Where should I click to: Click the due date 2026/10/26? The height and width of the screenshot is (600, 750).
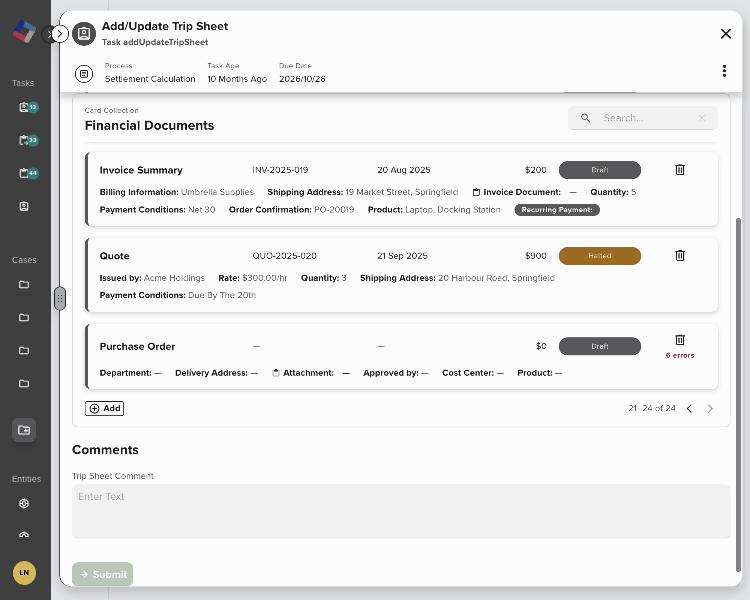(302, 79)
